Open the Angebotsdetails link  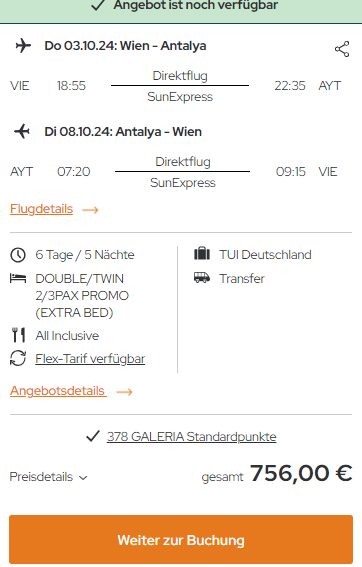(58, 391)
